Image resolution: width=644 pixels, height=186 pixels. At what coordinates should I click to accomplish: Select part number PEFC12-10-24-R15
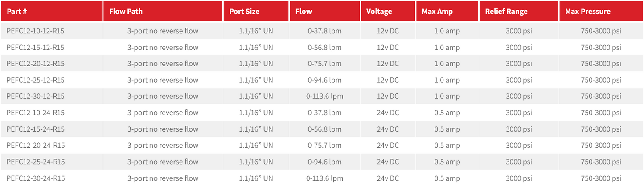pos(36,113)
